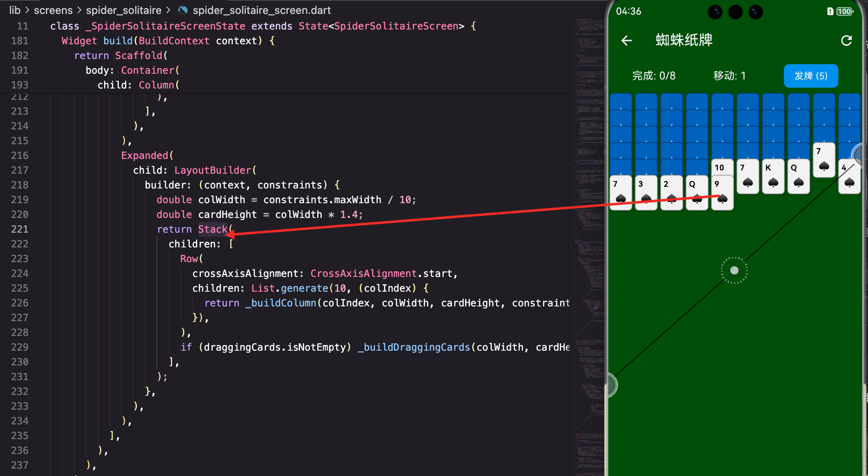Open the lib breadcrumb folder
The width and height of the screenshot is (868, 476).
pos(15,10)
